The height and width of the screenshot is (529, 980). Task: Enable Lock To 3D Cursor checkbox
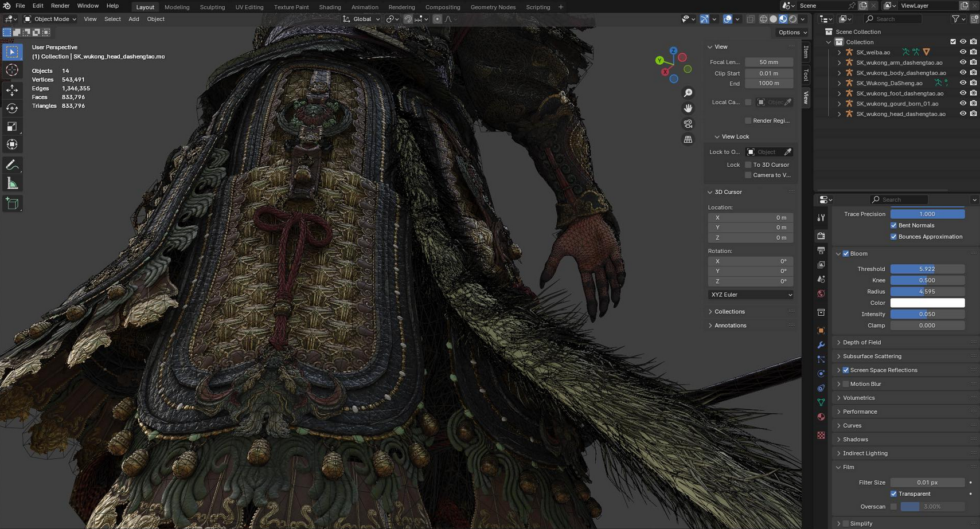748,165
